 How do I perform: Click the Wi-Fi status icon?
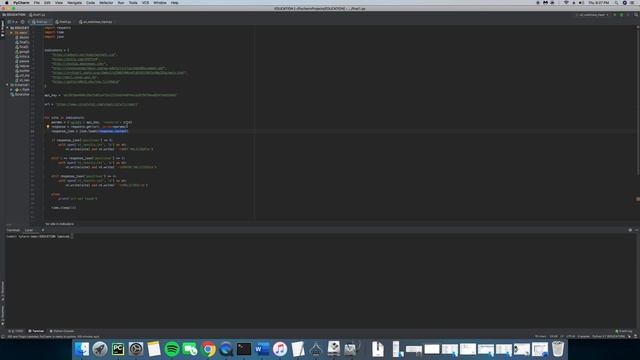tap(566, 2)
